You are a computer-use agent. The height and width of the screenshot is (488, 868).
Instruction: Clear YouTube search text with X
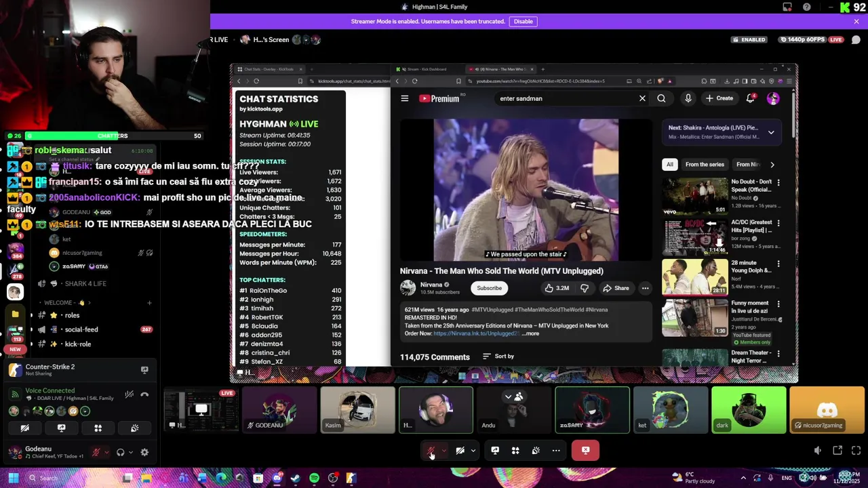coord(642,98)
